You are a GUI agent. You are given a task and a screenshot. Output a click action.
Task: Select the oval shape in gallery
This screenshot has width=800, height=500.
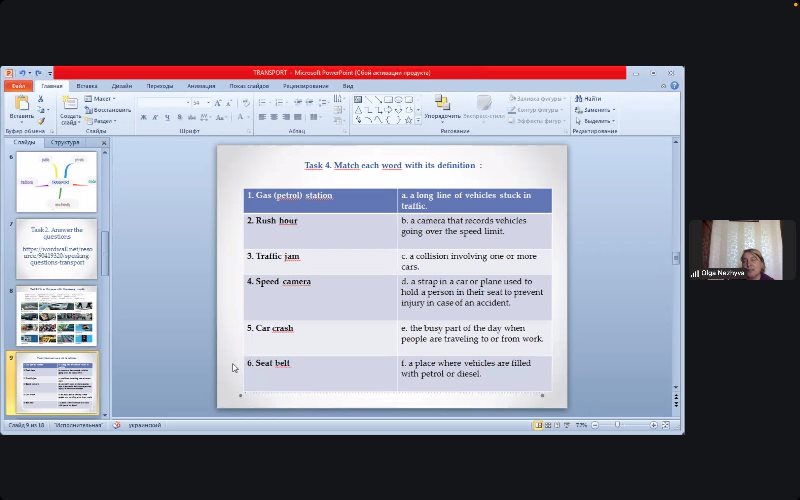pos(398,99)
